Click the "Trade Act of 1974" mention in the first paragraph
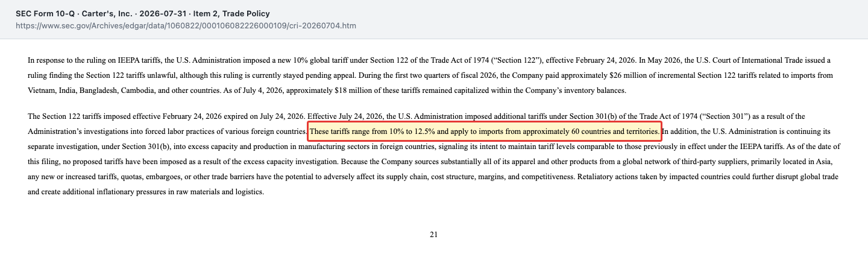Viewport: 868px width, 254px height. 465,60
